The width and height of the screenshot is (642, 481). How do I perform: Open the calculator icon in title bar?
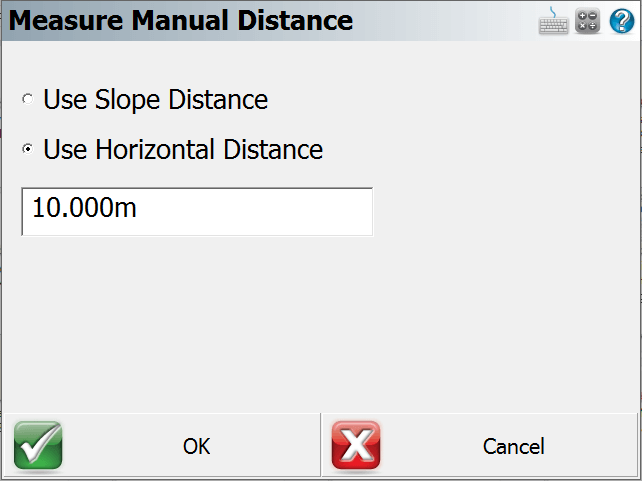click(588, 21)
